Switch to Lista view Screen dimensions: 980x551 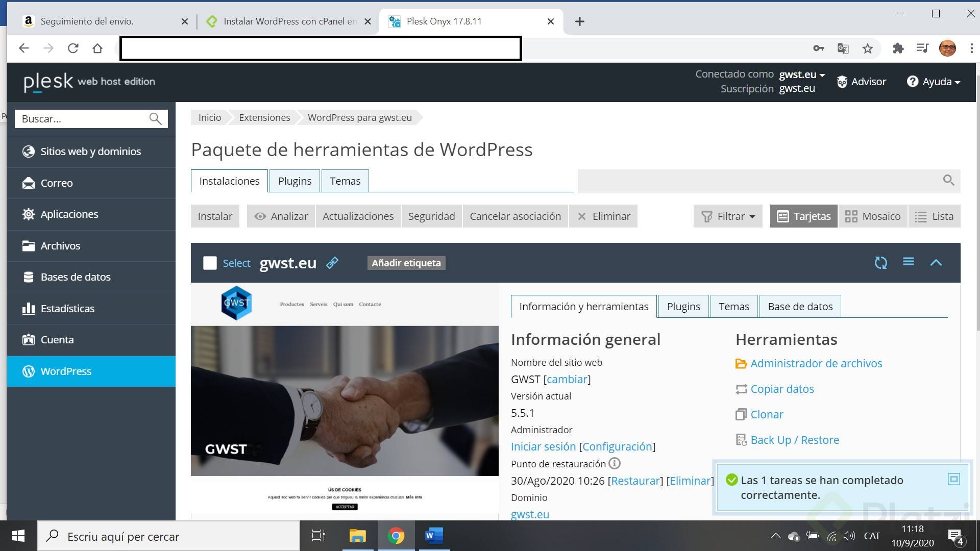click(x=934, y=216)
